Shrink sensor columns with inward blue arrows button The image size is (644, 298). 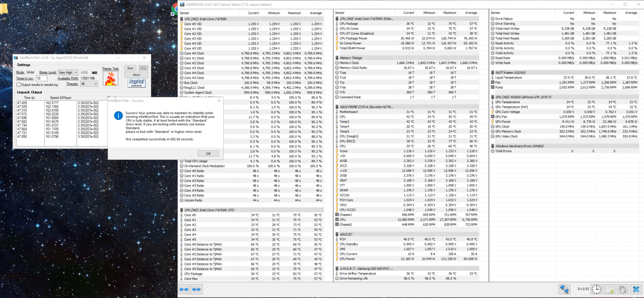point(196,289)
